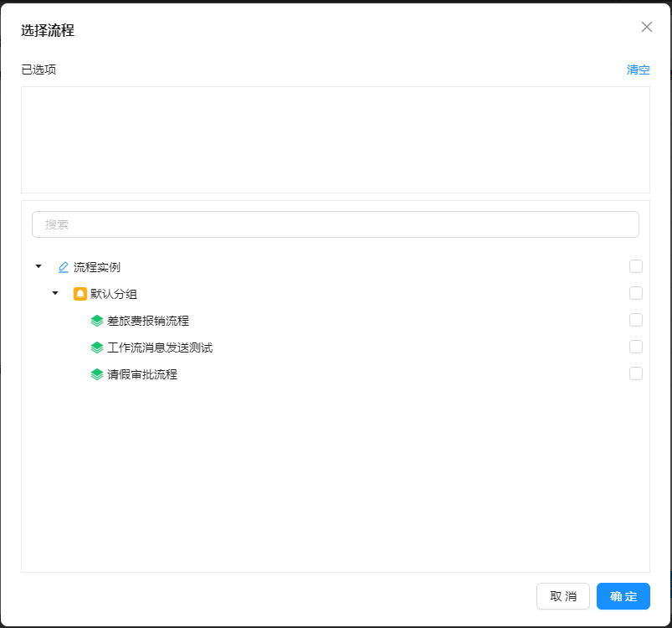Click the green layers icon for 请假审批流程
672x628 pixels.
point(97,374)
